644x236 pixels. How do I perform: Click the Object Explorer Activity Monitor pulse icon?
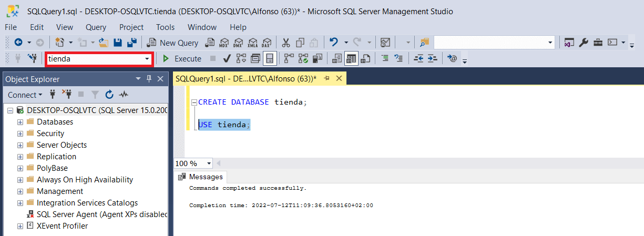(124, 95)
